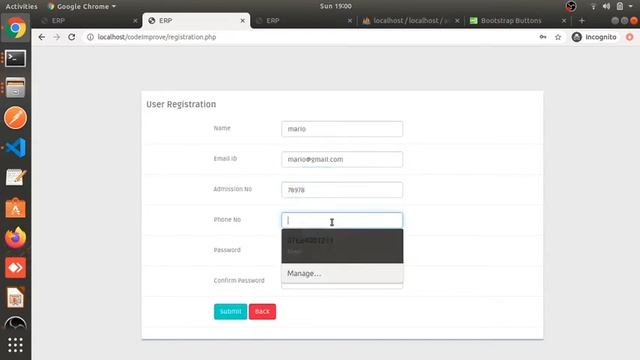Open the Google Chrome app menu

coord(82,6)
